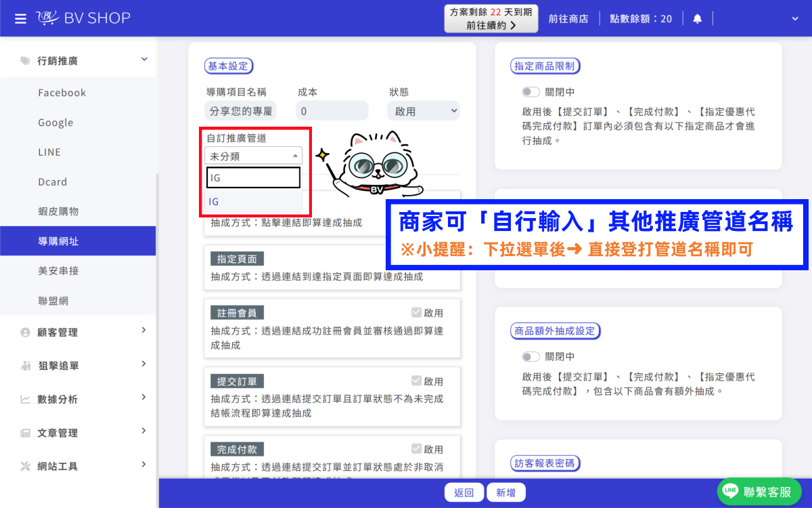
Task: Click the 成本 input field
Action: [x=332, y=111]
